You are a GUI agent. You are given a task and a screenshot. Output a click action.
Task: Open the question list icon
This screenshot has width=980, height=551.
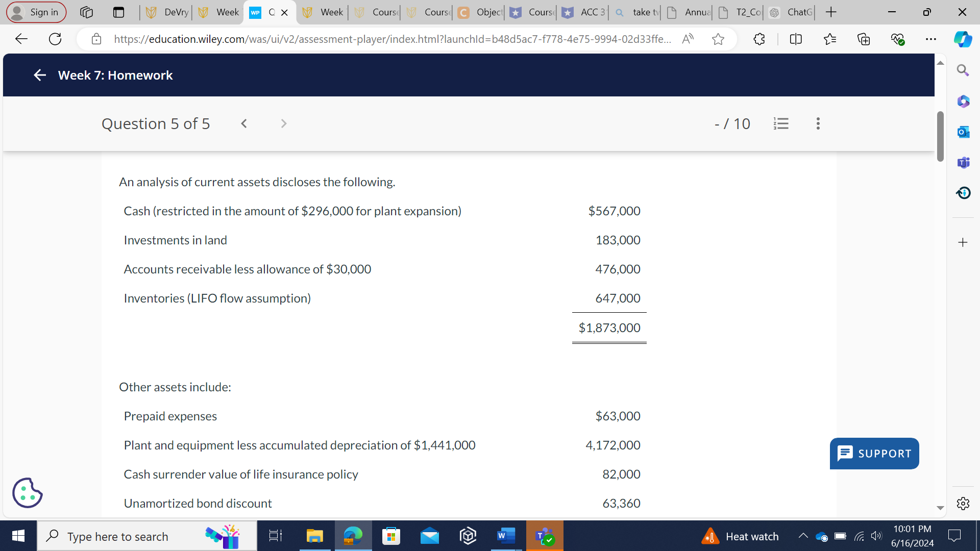pos(781,123)
